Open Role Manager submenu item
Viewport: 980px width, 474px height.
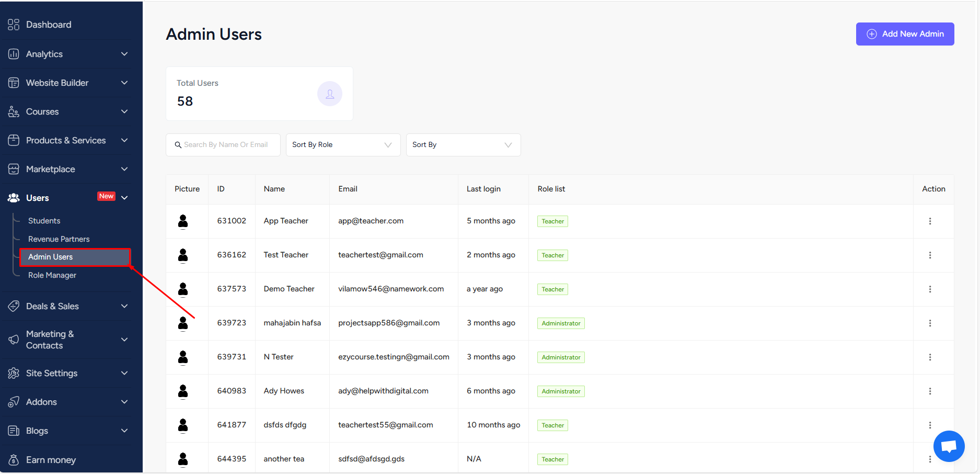pyautogui.click(x=52, y=275)
